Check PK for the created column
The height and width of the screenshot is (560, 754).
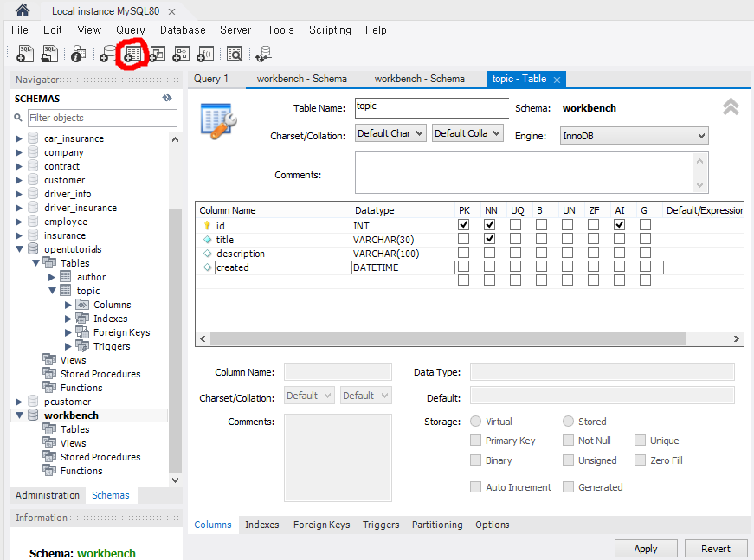click(463, 267)
